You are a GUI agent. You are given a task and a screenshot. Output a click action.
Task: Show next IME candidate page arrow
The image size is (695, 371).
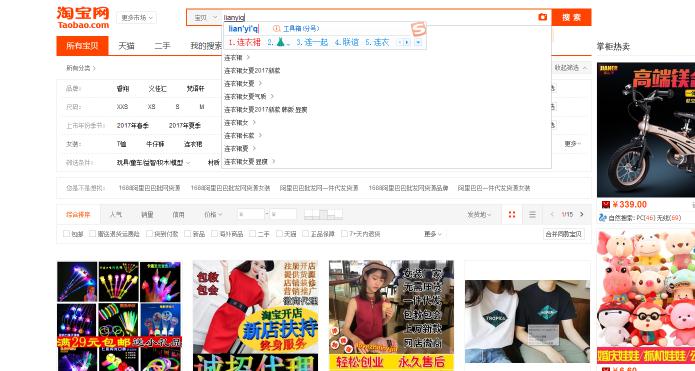[406, 43]
